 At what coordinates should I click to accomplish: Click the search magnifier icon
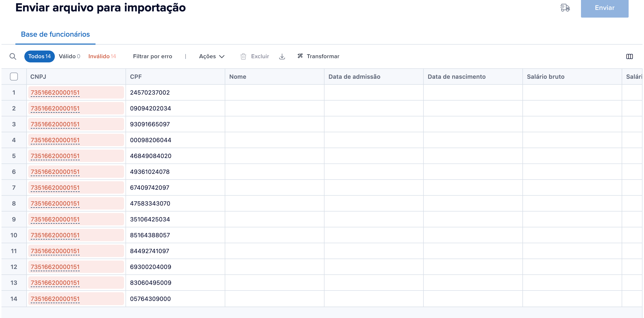[13, 56]
